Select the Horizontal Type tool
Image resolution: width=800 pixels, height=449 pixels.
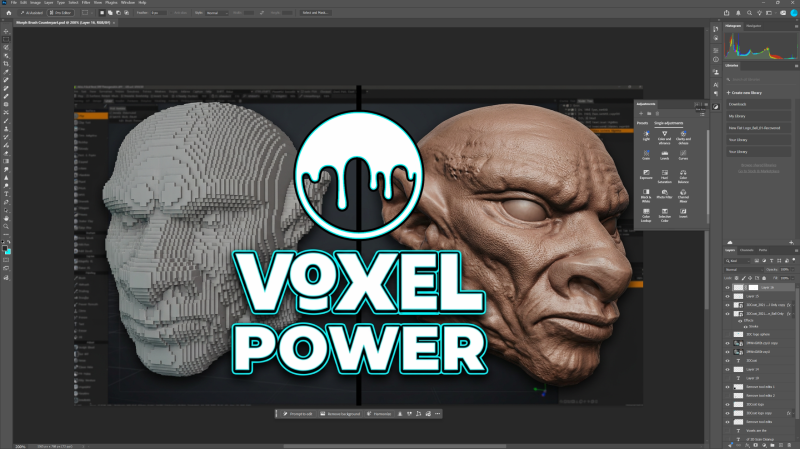6,194
